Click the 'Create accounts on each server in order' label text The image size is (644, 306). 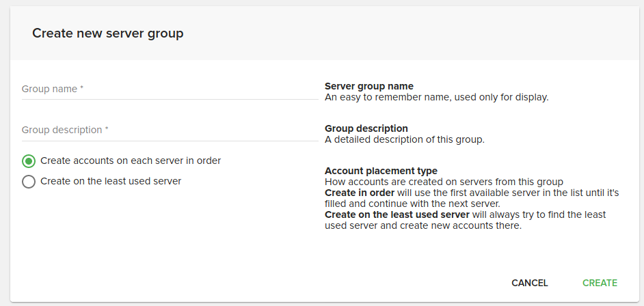[x=131, y=161]
